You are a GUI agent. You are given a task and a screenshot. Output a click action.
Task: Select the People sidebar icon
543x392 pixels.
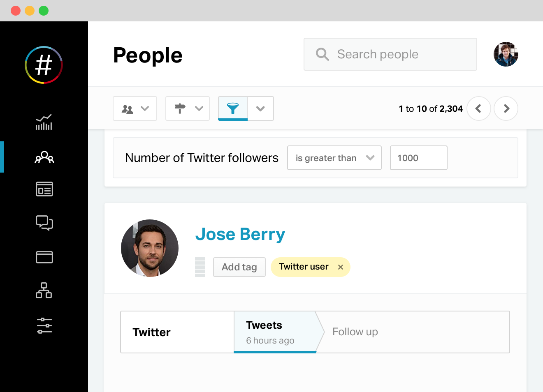pos(44,157)
